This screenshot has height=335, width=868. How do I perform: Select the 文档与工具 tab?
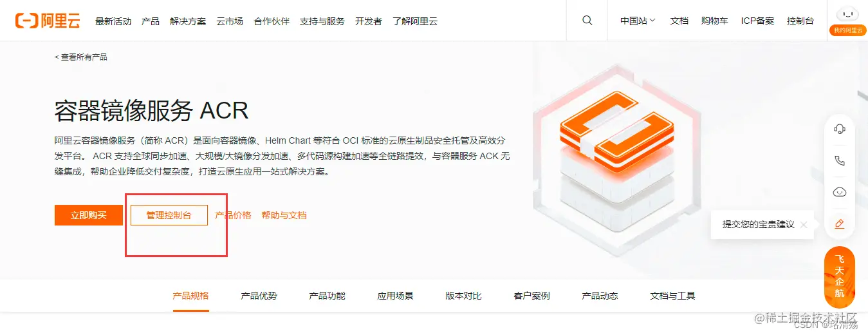[672, 296]
